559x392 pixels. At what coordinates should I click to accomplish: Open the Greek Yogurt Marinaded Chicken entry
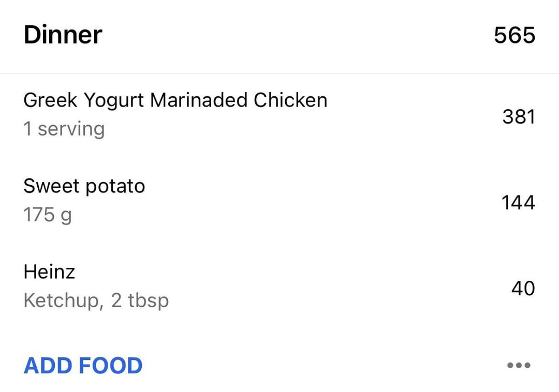click(x=175, y=100)
